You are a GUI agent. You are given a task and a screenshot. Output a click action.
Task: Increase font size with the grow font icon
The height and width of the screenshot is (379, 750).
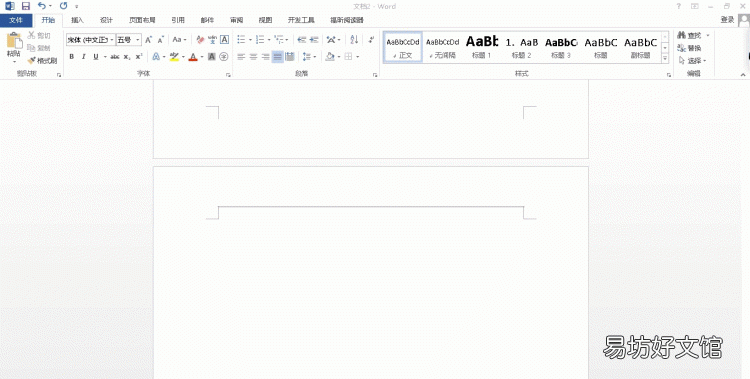(148, 40)
